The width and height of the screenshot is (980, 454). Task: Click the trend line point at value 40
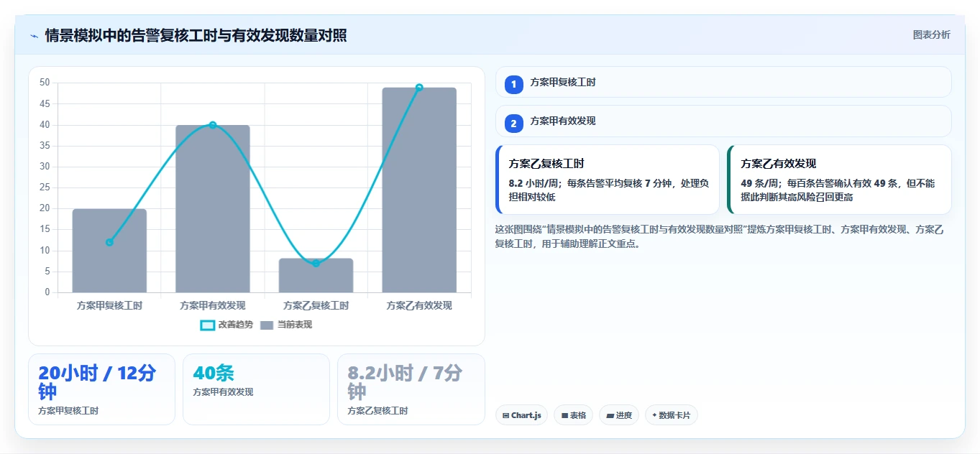click(213, 125)
